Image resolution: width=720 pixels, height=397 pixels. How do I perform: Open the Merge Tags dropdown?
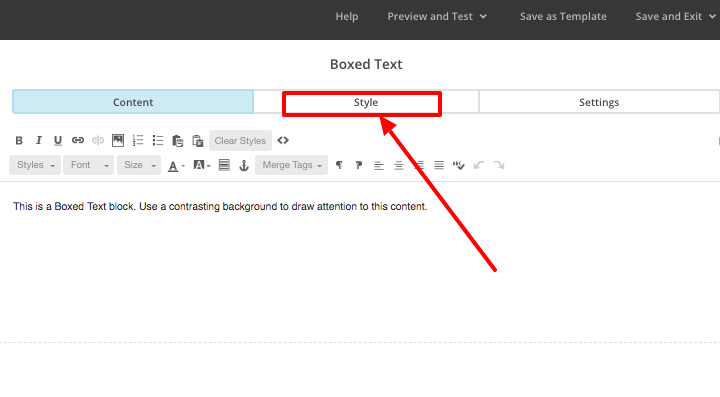coord(292,165)
